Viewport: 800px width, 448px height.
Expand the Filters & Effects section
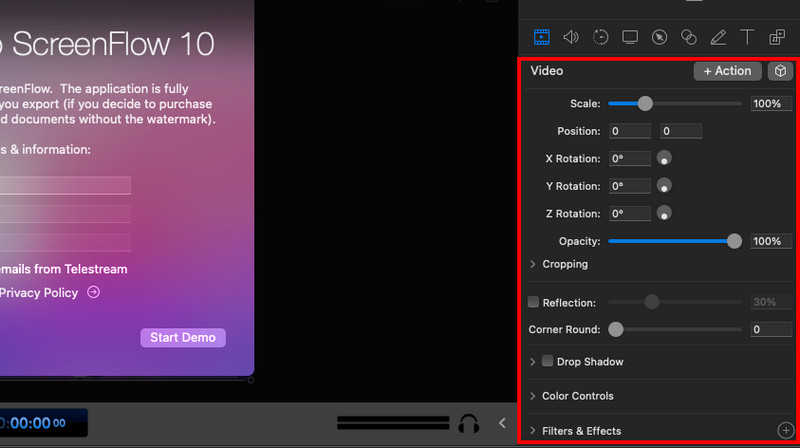click(x=533, y=431)
